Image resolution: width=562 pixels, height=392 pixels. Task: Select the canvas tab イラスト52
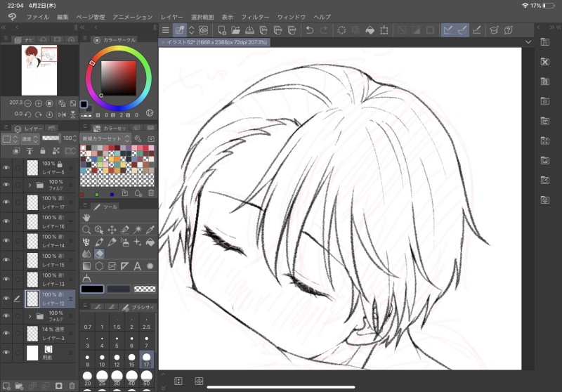215,42
